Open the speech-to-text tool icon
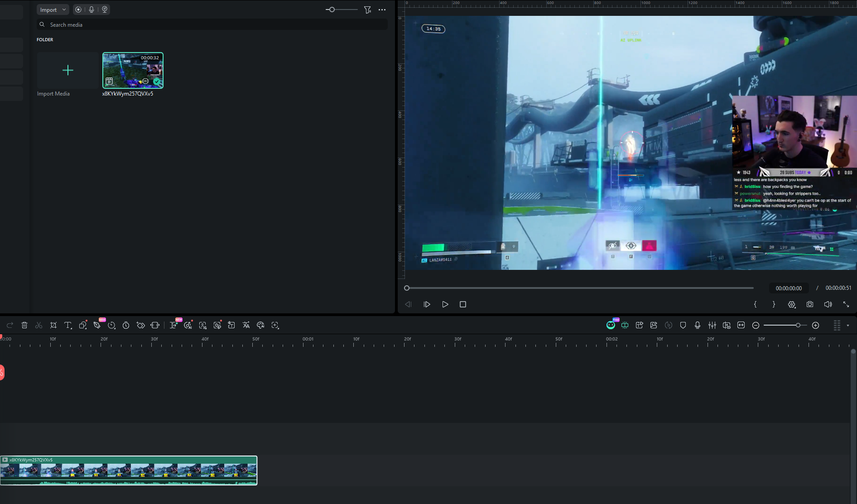The width and height of the screenshot is (857, 504). click(231, 325)
